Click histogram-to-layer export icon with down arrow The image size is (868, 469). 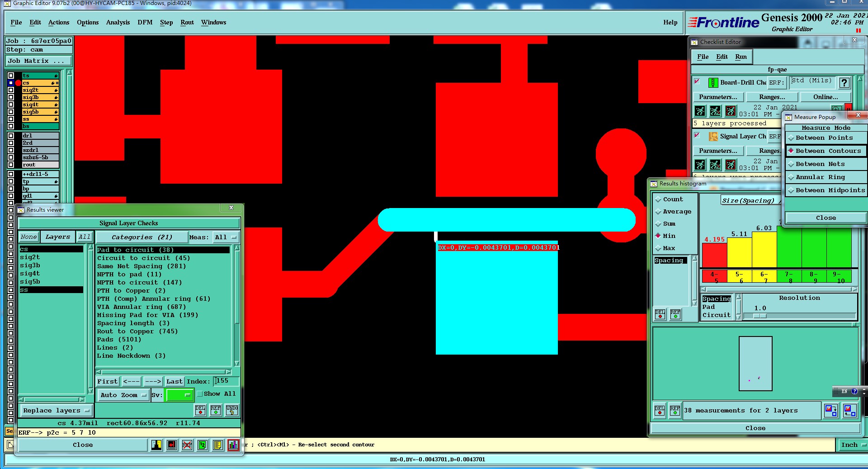(x=831, y=411)
